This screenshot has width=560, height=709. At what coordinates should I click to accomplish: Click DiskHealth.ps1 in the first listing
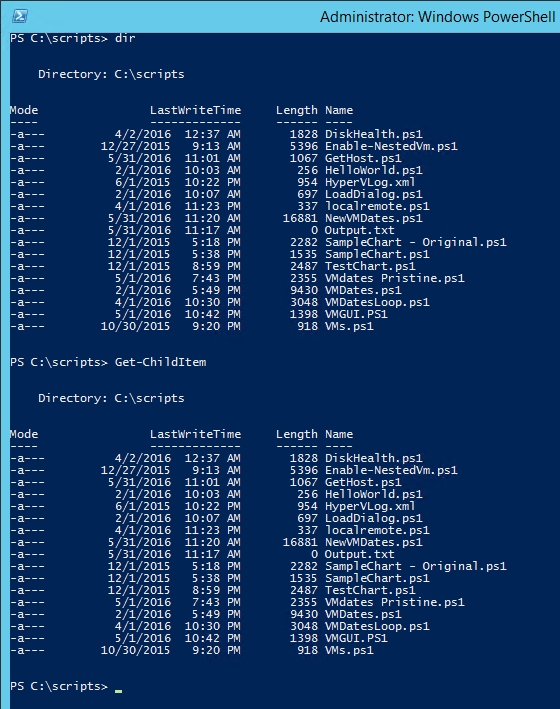coord(373,134)
